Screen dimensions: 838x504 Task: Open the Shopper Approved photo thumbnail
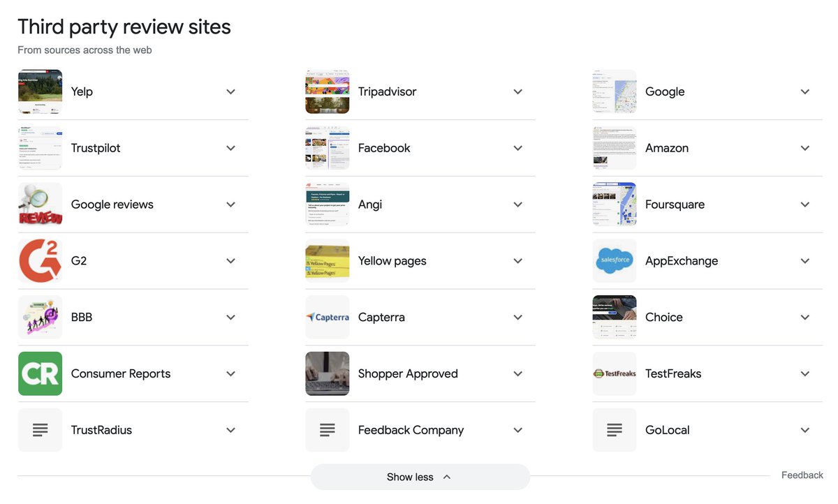coord(327,373)
